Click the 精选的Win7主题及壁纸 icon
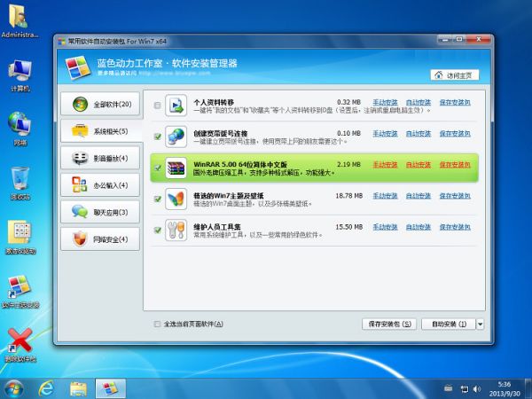The image size is (532, 399). pos(176,199)
